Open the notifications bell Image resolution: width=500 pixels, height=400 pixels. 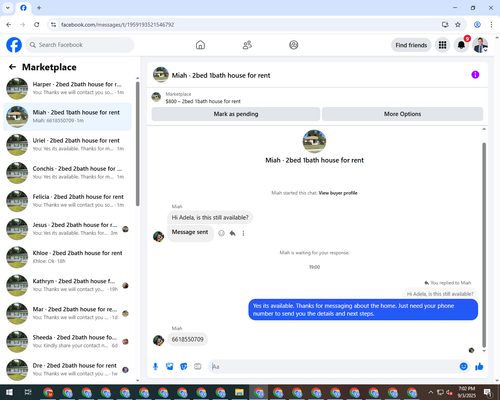click(x=461, y=45)
